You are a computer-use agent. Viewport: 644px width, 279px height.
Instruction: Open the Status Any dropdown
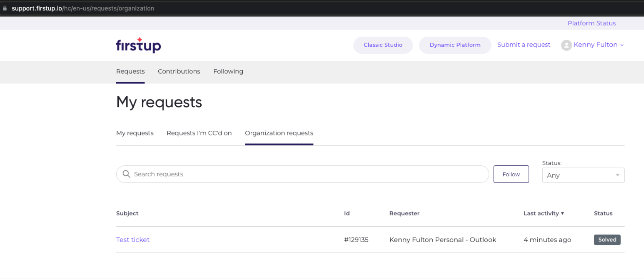(x=583, y=175)
